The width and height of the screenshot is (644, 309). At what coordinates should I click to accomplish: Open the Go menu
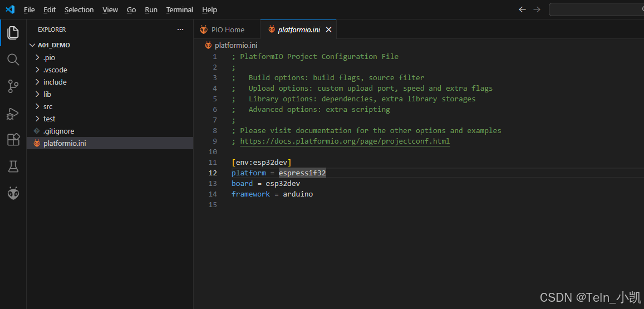click(131, 10)
